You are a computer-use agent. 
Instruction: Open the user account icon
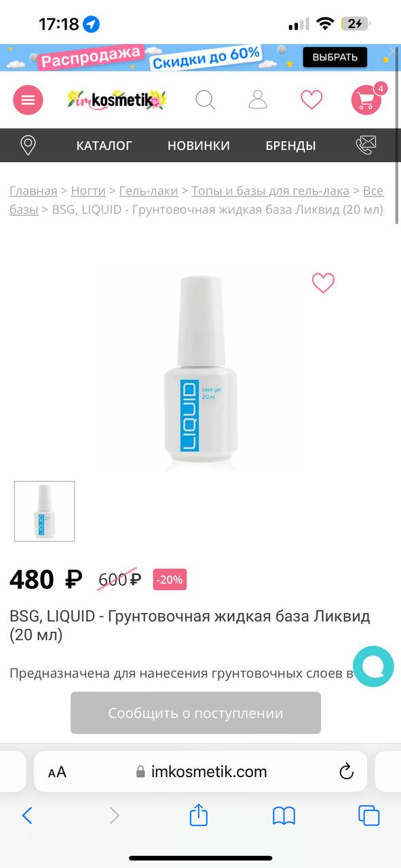(258, 100)
